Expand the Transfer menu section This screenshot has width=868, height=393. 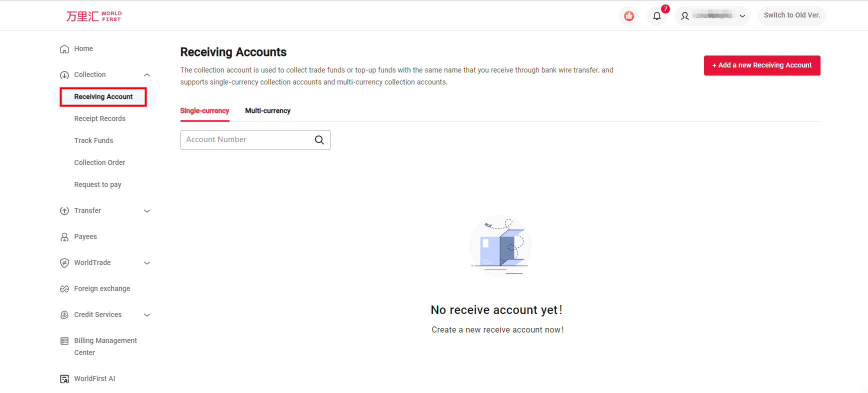click(x=147, y=211)
